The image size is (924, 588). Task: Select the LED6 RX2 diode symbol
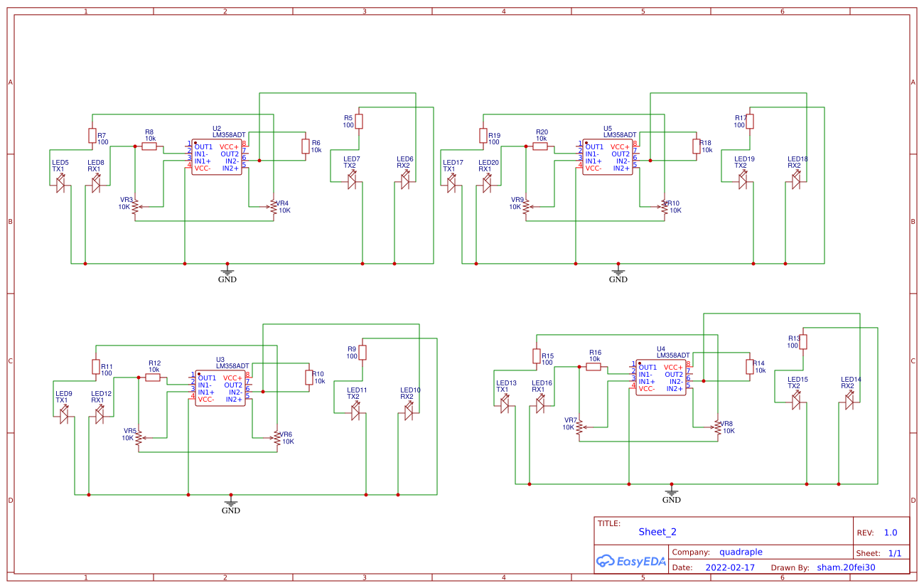pyautogui.click(x=405, y=182)
